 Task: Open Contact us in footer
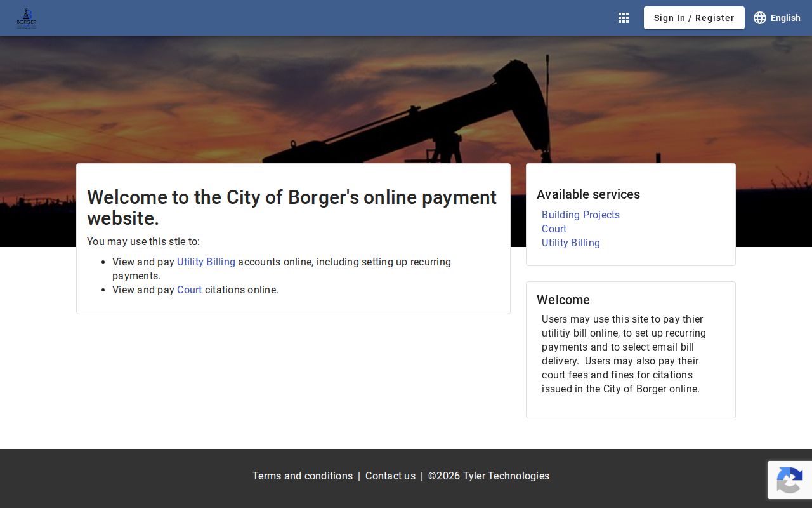(x=390, y=476)
